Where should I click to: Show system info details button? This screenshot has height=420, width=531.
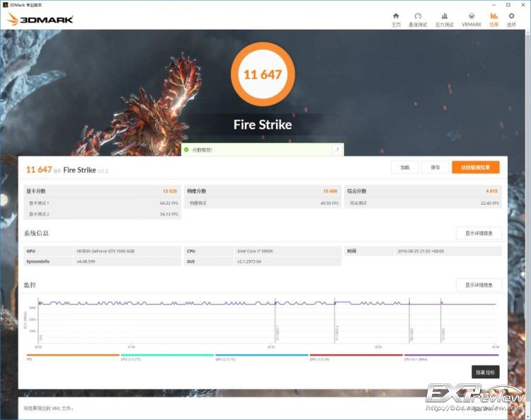479,233
